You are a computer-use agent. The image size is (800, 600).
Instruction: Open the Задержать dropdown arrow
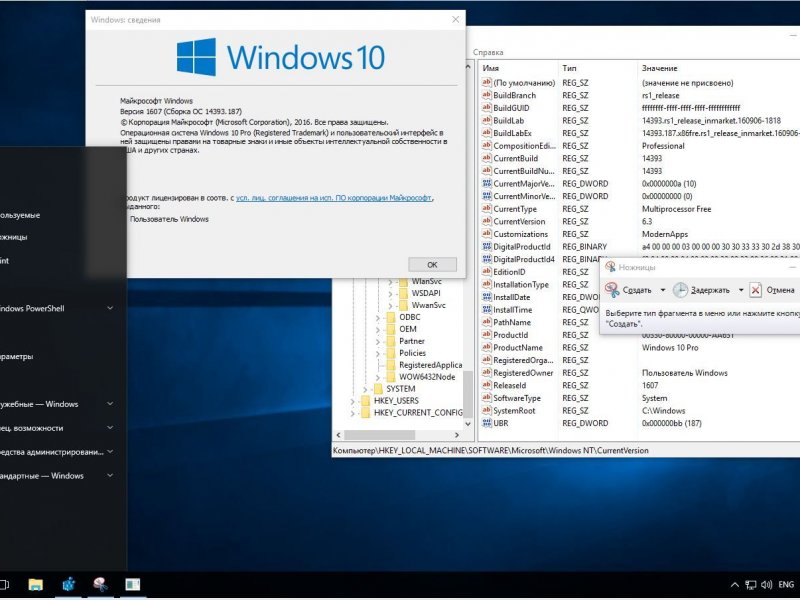pos(741,290)
